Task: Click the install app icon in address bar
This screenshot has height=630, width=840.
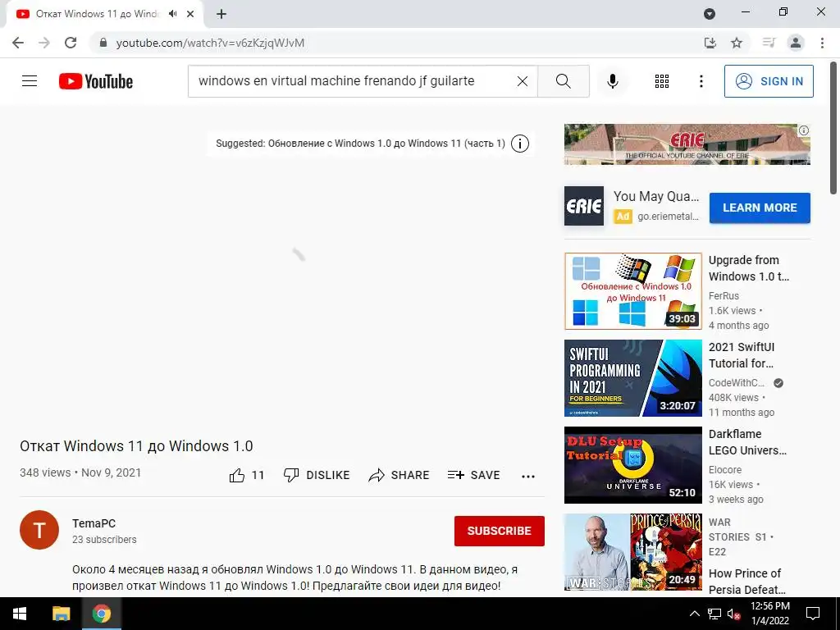Action: point(710,43)
